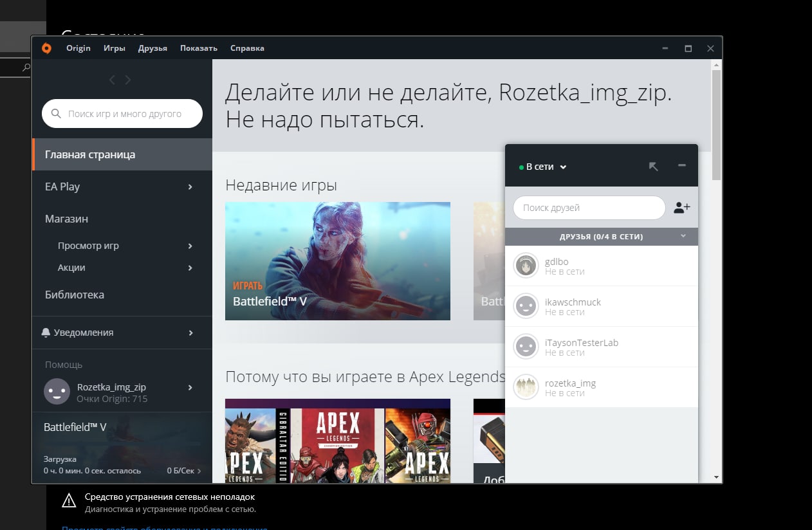Open the Игры menu
The image size is (812, 530).
[x=115, y=48]
